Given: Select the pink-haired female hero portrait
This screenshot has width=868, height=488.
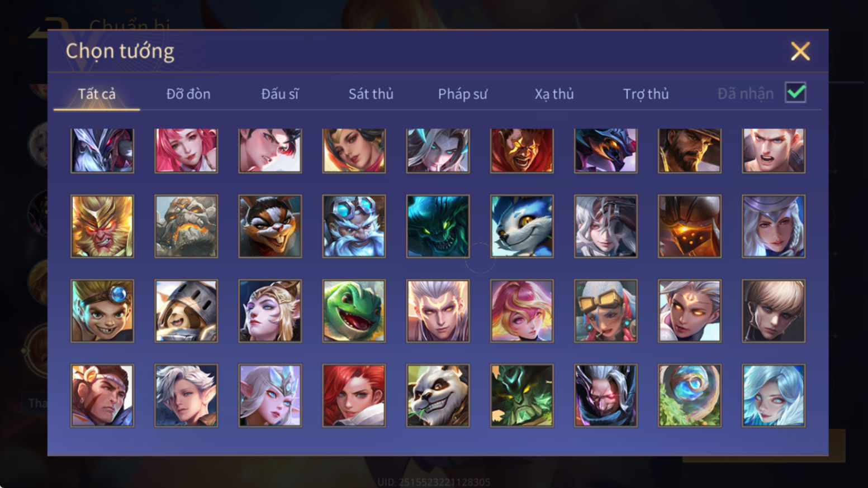Looking at the screenshot, I should click(x=186, y=151).
